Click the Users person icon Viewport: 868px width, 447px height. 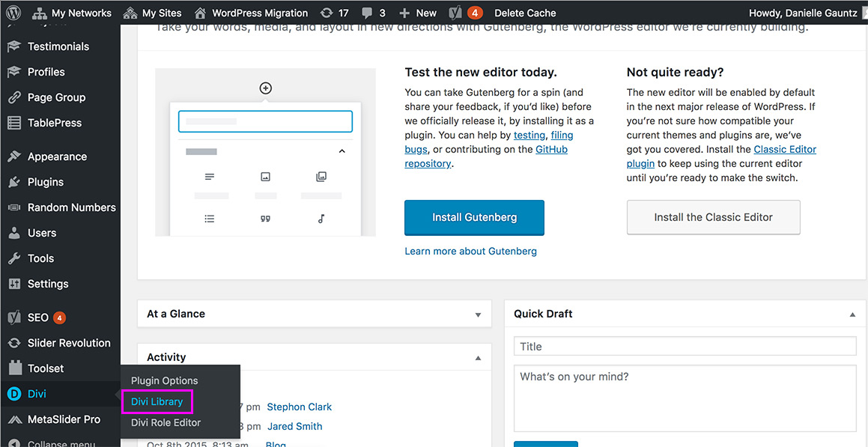point(13,233)
